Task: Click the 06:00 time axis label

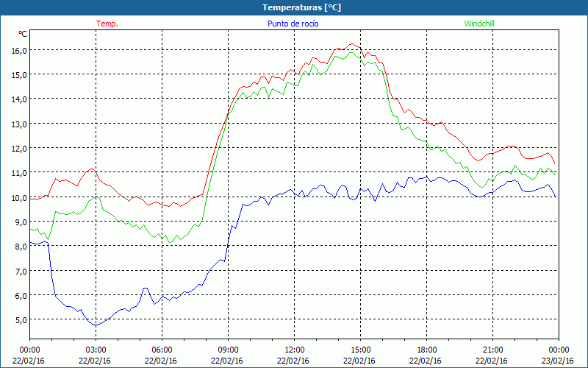Action: click(x=162, y=350)
